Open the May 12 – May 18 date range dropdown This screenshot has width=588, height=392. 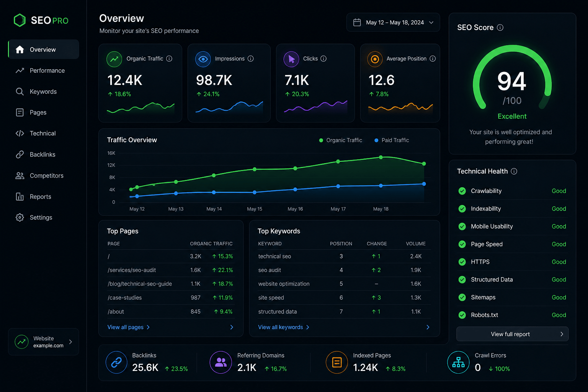coord(393,23)
